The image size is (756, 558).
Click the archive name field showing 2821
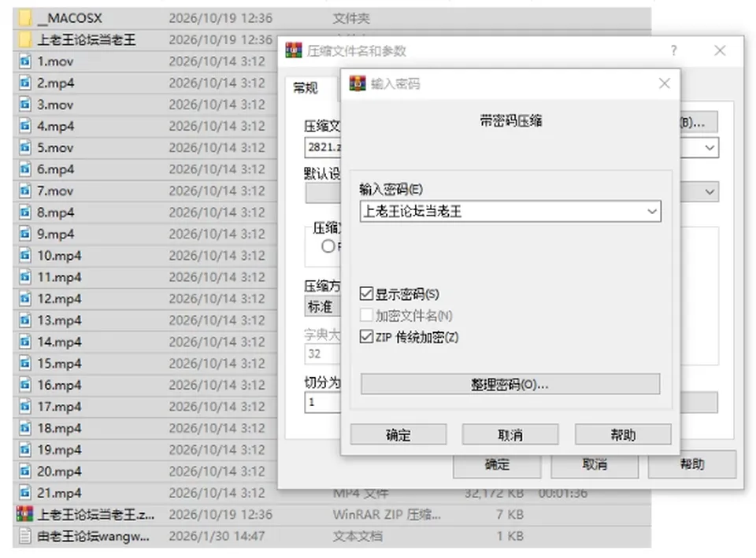tap(323, 147)
